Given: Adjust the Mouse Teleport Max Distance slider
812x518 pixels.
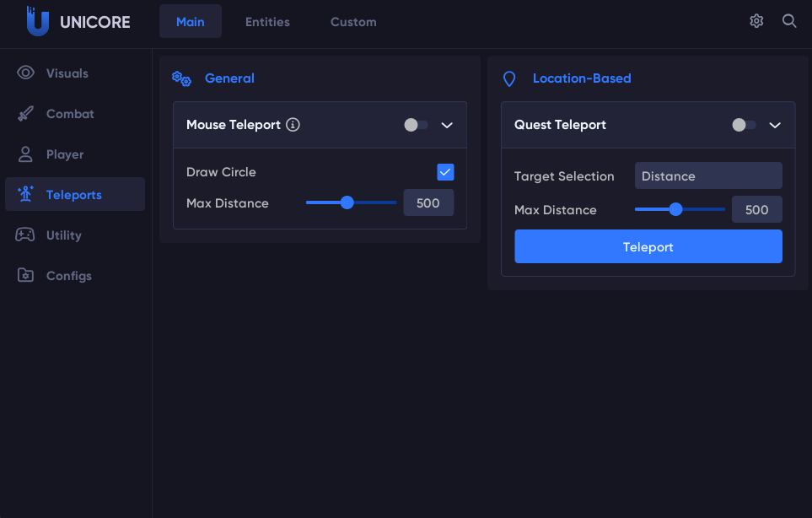Looking at the screenshot, I should coord(351,202).
